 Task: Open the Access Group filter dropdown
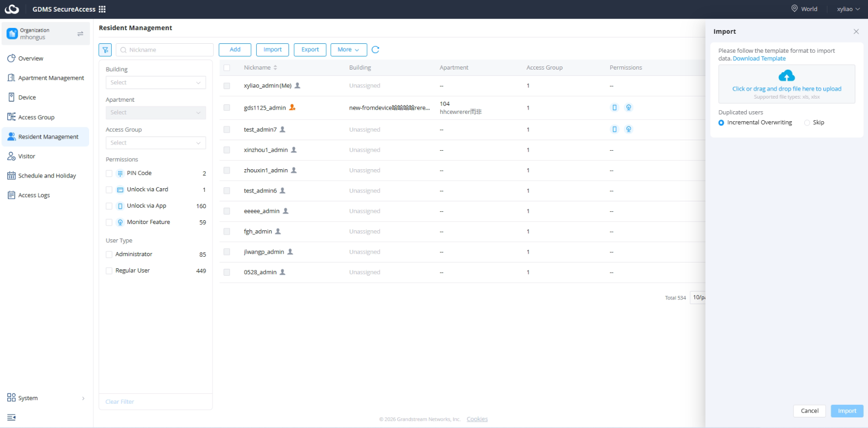(x=156, y=143)
